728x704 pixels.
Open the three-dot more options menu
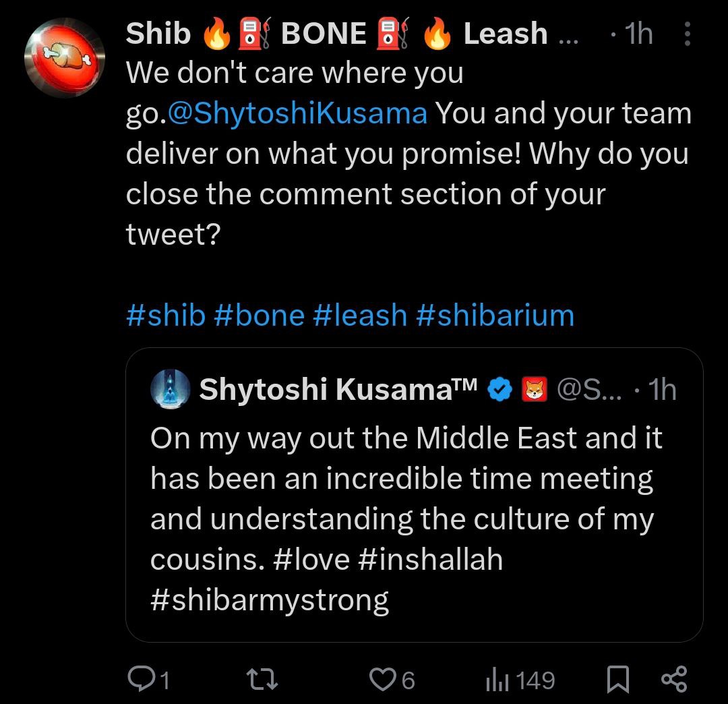(x=687, y=34)
